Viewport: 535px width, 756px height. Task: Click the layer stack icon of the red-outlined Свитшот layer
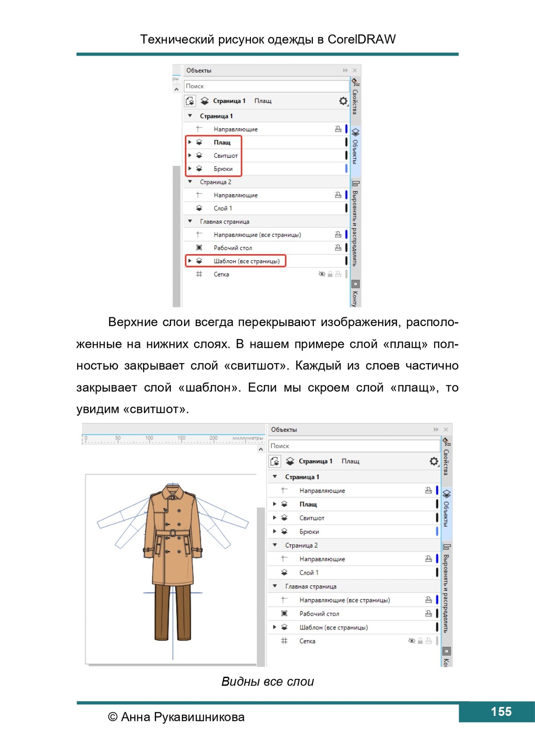click(x=199, y=155)
